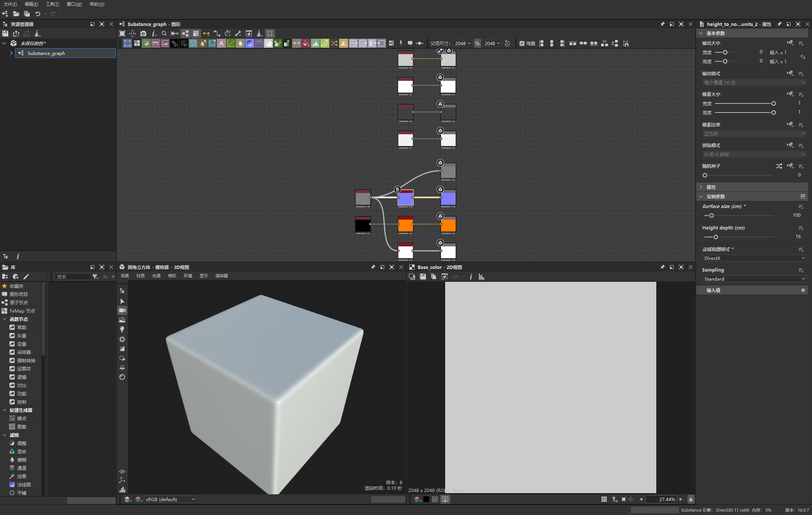812x515 pixels.
Task: Toggle the output size width-height link icon
Action: (803, 57)
